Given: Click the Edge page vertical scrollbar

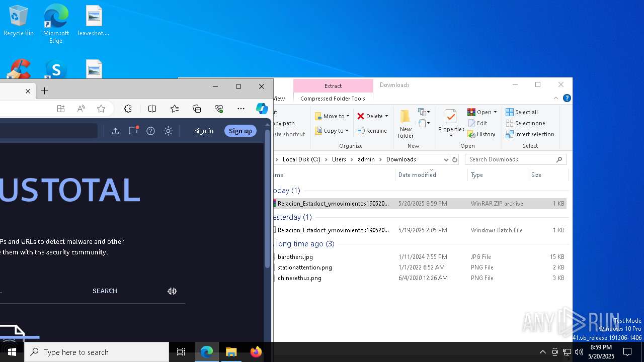Looking at the screenshot, I should pyautogui.click(x=267, y=199).
